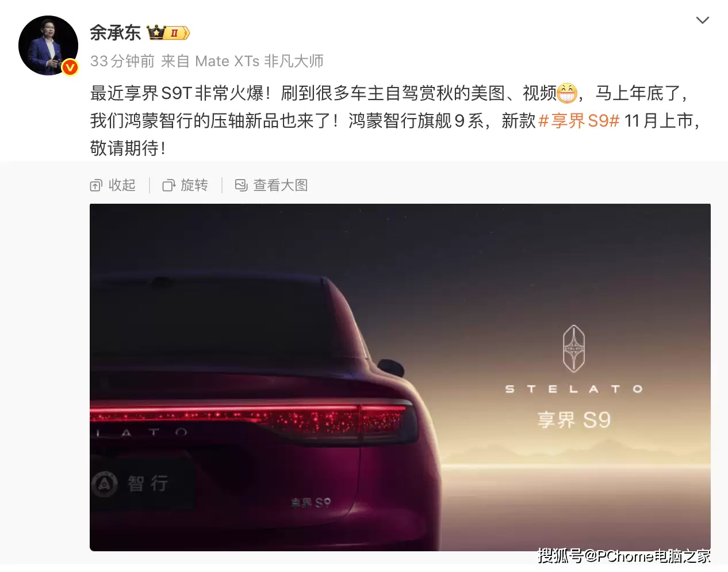This screenshot has width=728, height=572.
Task: Click the orange verified V badge
Action: (70, 67)
